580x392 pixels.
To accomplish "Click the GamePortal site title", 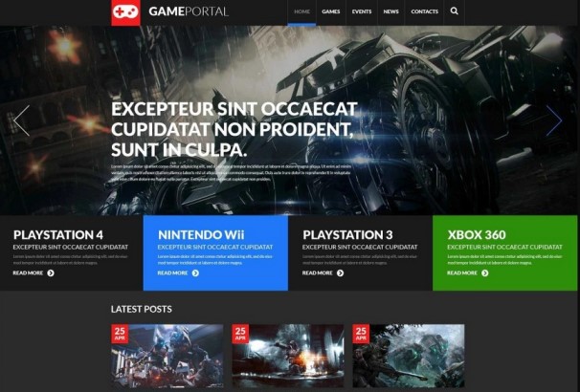I will point(189,11).
